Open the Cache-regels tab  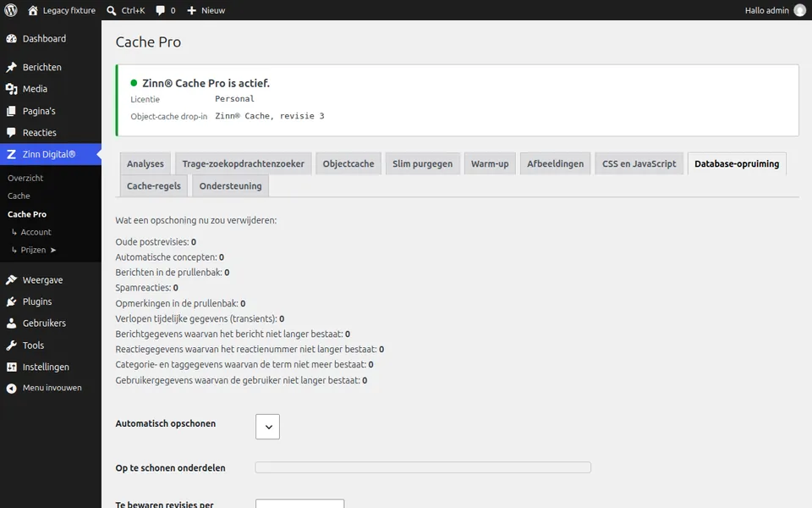click(154, 186)
